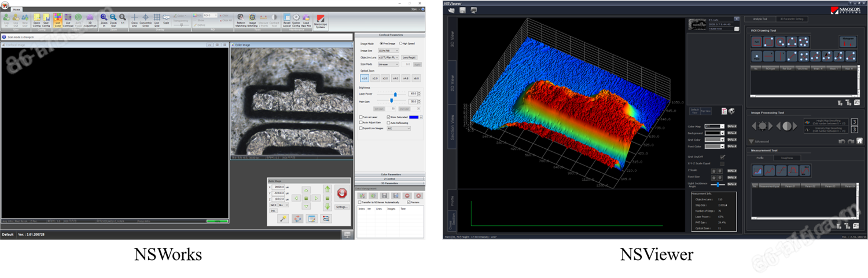This screenshot has height=278, width=868.
Task: Open Grid Color dropdown in NSViewer
Action: click(x=715, y=140)
